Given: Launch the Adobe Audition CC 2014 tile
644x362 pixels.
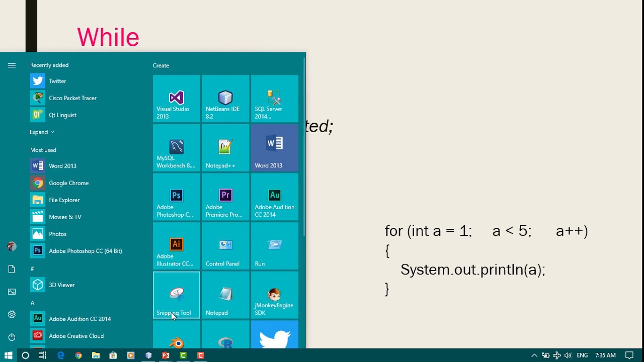Looking at the screenshot, I should 275,197.
